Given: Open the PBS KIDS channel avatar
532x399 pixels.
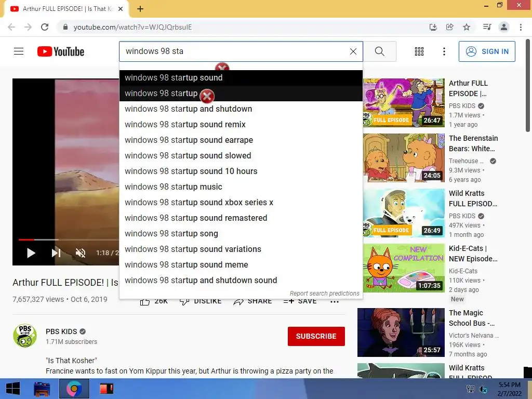Looking at the screenshot, I should tap(25, 336).
